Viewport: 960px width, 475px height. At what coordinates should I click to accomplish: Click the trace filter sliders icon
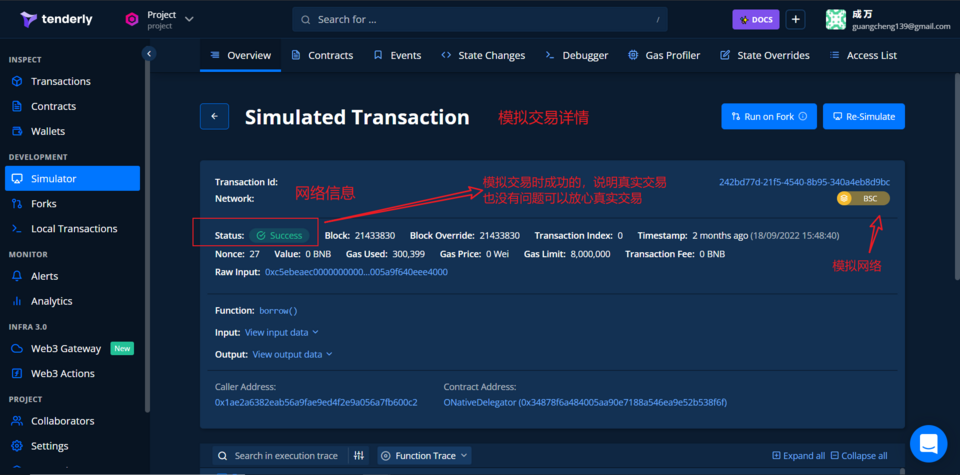tap(359, 455)
